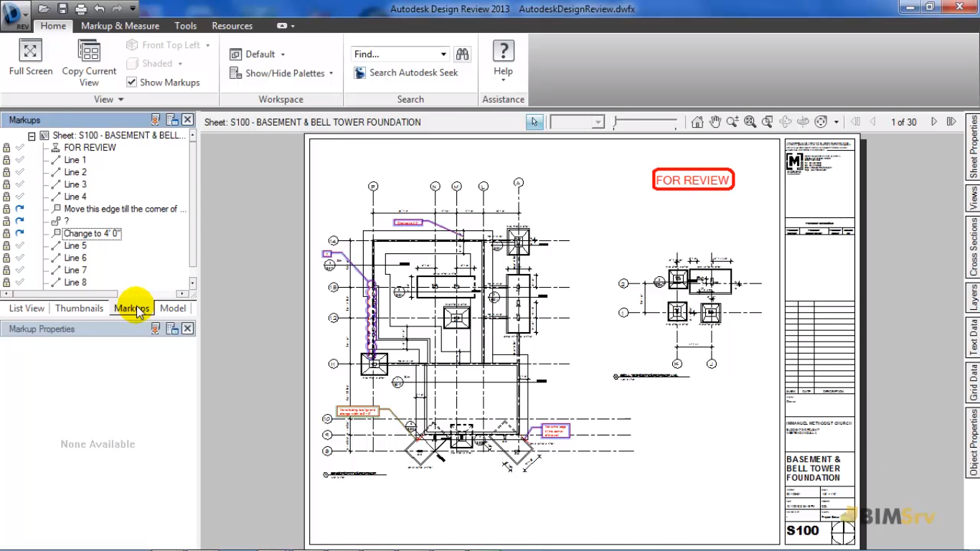Switch to the List View tab
The width and height of the screenshot is (980, 551).
coord(27,308)
